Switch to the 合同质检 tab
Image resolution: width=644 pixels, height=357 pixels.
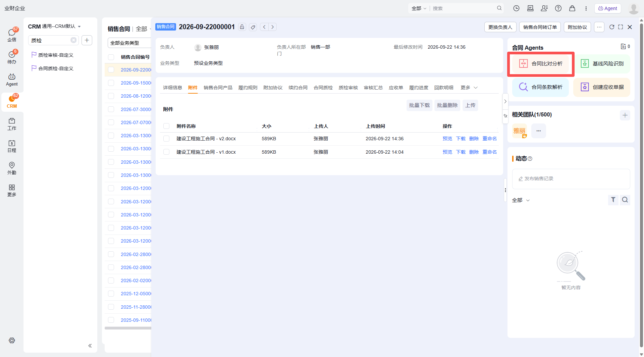(323, 88)
